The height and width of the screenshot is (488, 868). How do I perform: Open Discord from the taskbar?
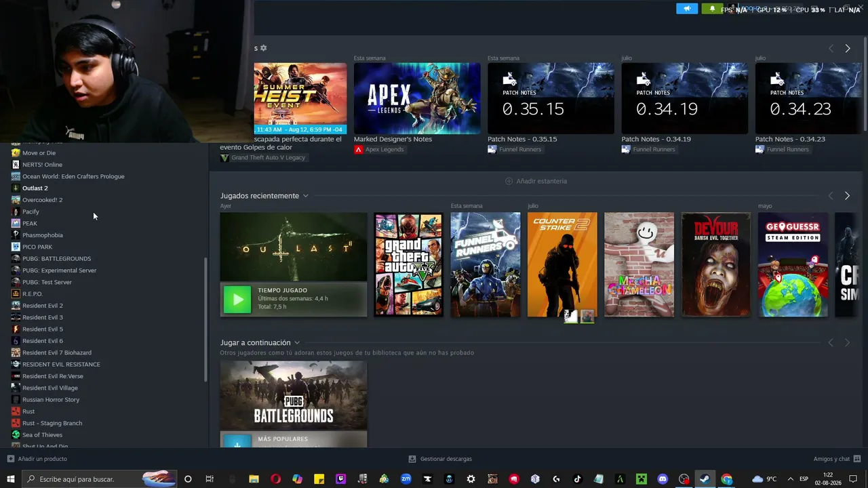coord(663,479)
